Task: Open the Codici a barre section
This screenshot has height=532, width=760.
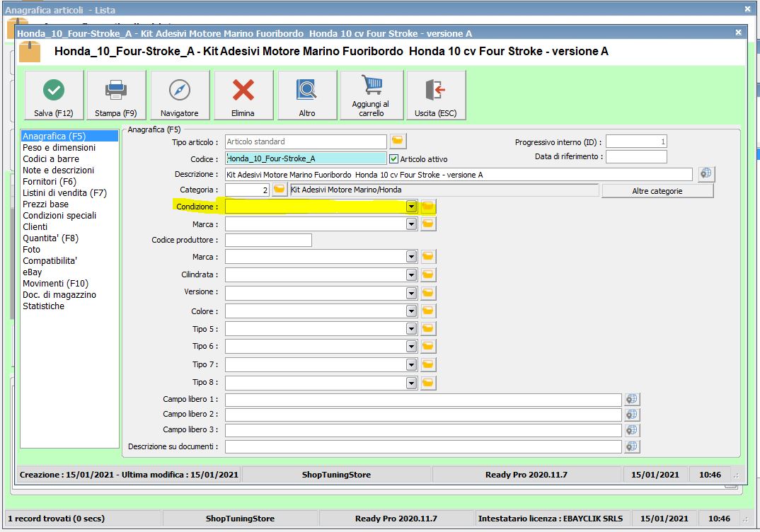Action: click(51, 159)
